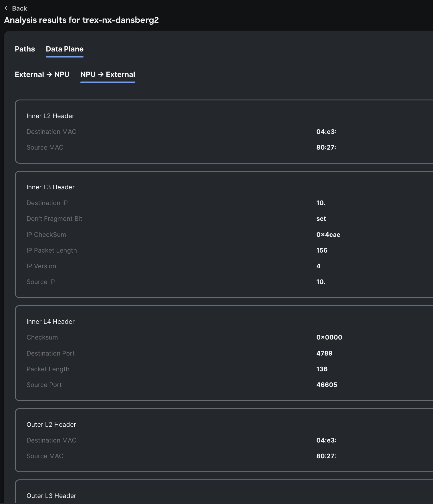Click the Destination Port value 4789
This screenshot has width=433, height=504.
point(324,353)
